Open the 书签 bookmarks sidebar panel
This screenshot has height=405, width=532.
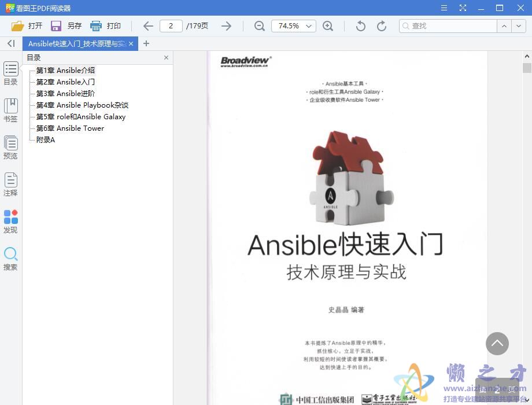pos(10,111)
